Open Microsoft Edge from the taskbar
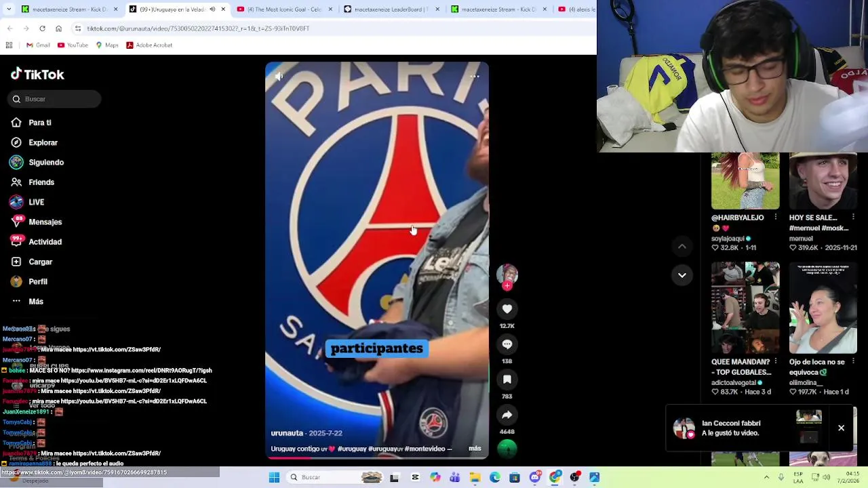The image size is (868, 488). 495,477
